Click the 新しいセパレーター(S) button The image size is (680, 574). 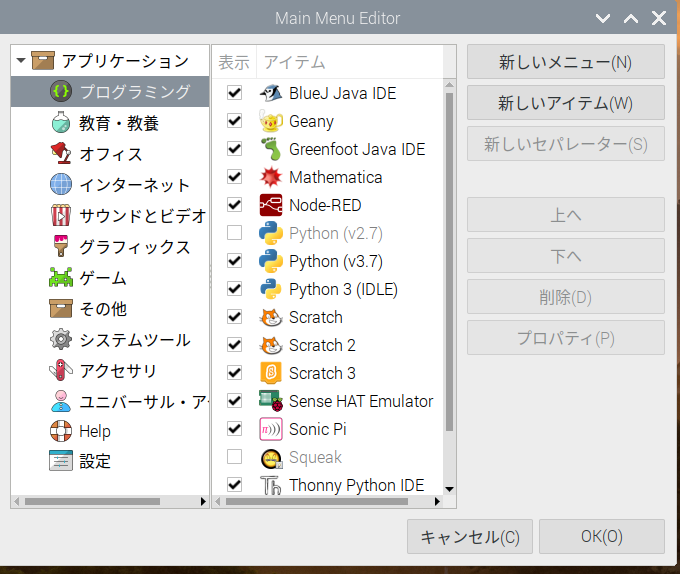(566, 144)
